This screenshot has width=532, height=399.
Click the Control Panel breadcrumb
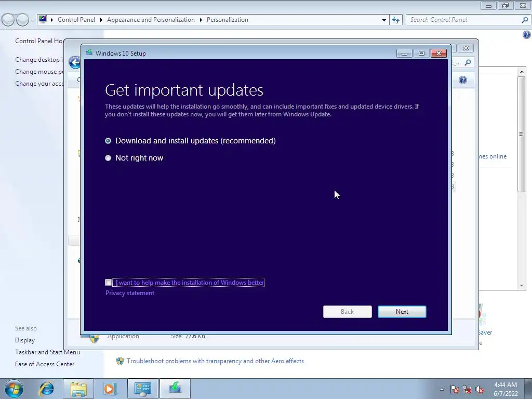click(76, 20)
